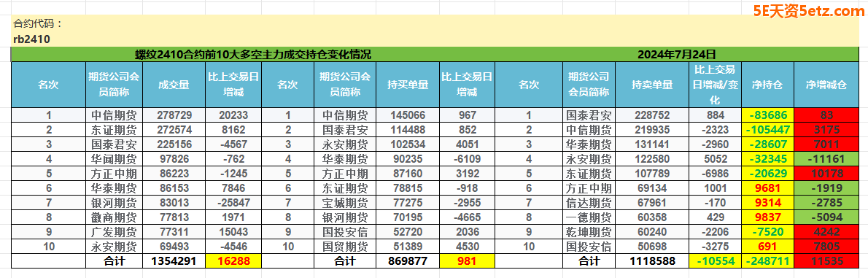The height and width of the screenshot is (278, 868).
Task: Select the 比上交易日增减/变化 header cell
Action: [715, 85]
